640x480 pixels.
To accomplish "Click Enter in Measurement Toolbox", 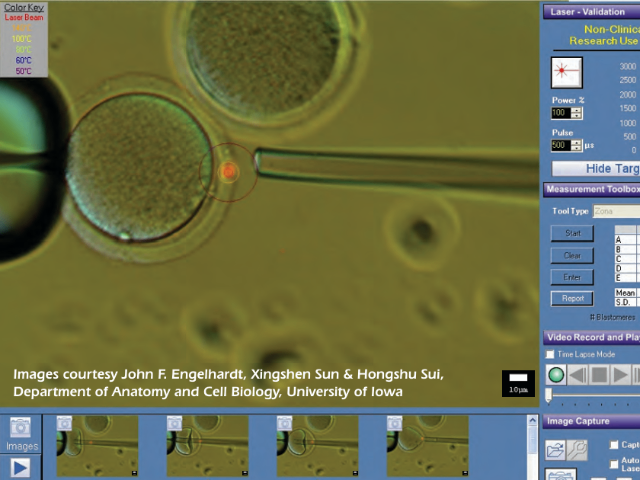I will 572,277.
